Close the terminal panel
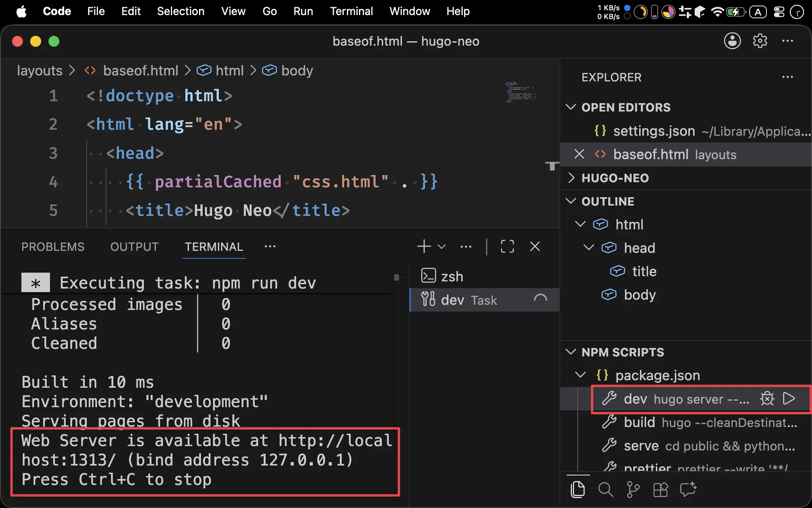Viewport: 812px width, 508px height. 535,246
